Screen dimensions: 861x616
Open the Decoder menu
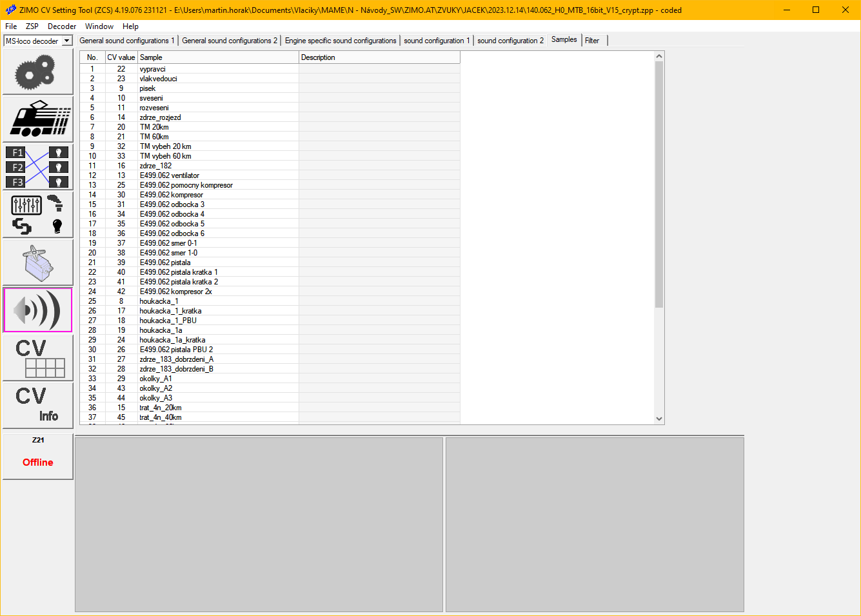pyautogui.click(x=62, y=26)
